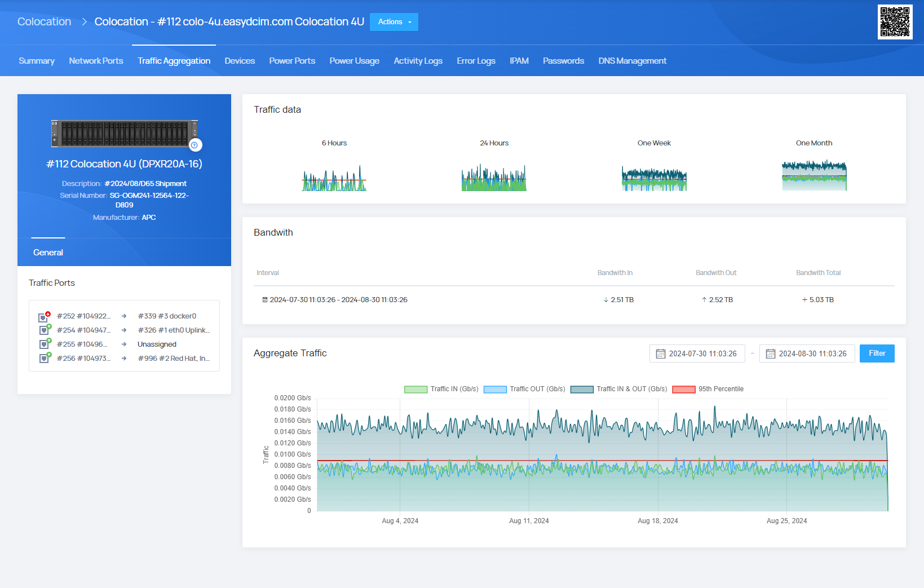Open the Error Logs tab
This screenshot has width=924, height=588.
pos(476,61)
